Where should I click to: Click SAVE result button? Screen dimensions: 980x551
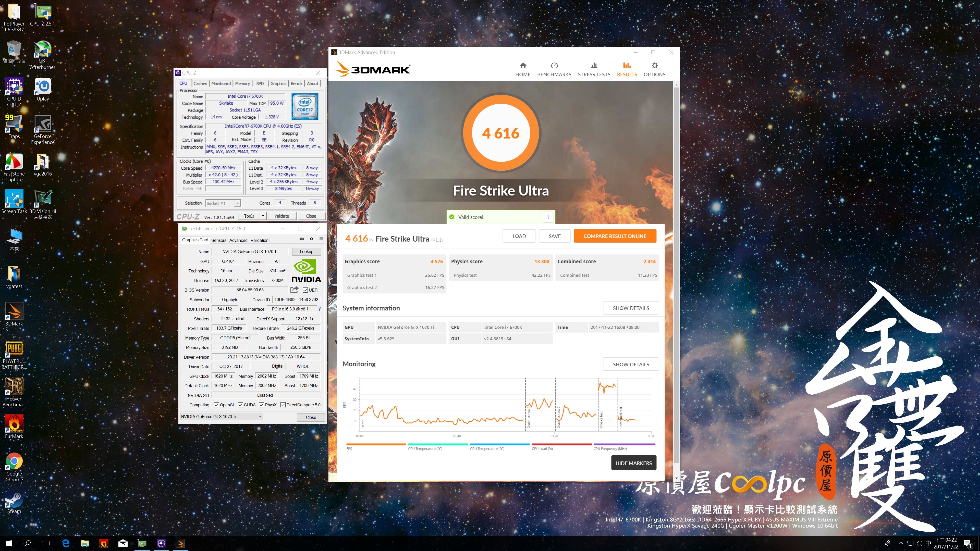(x=554, y=236)
